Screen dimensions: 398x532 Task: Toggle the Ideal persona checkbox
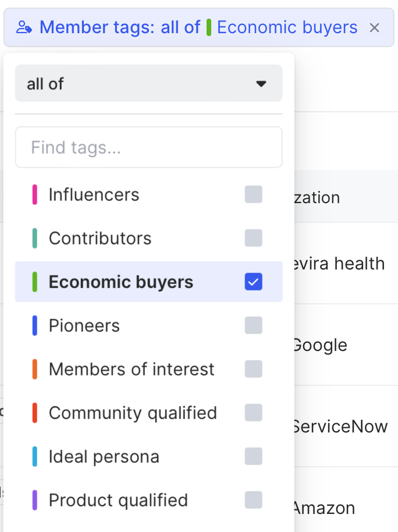pyautogui.click(x=254, y=456)
